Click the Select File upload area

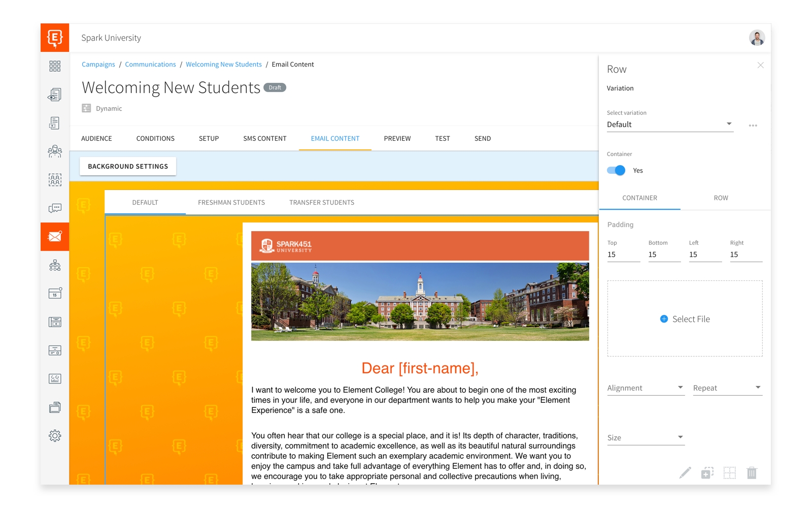685,319
